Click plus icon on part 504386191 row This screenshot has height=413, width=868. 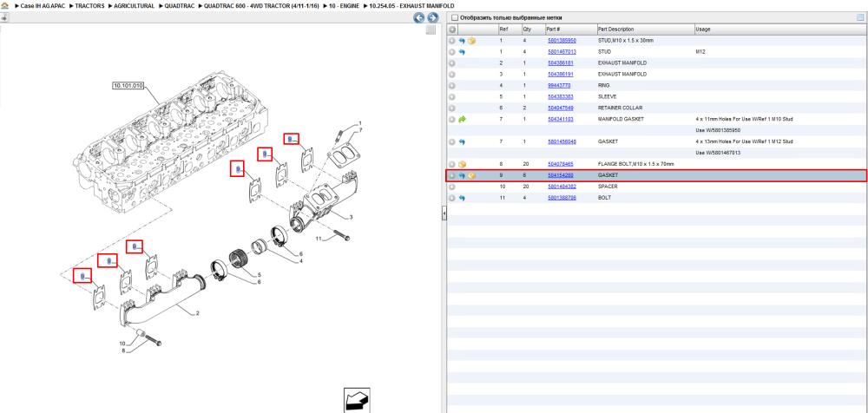point(452,75)
